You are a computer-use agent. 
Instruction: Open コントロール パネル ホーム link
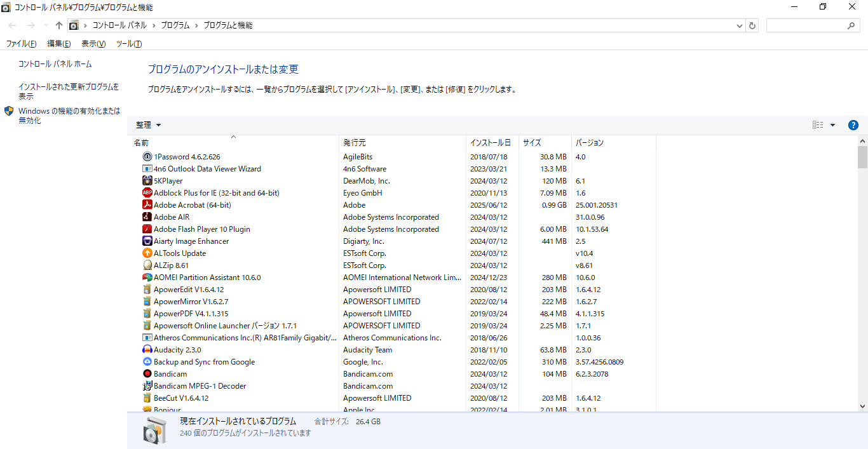click(55, 64)
